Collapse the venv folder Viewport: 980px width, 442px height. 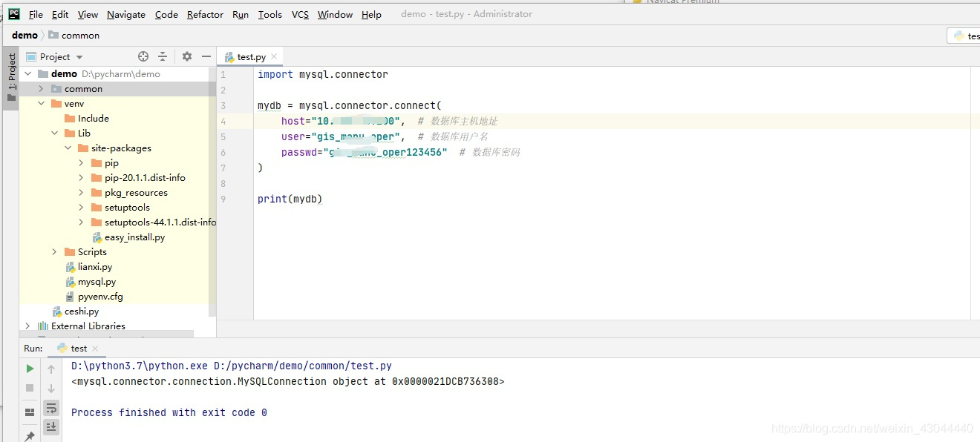click(x=42, y=103)
